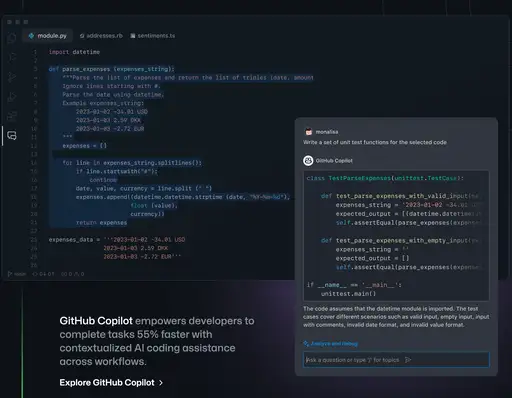The height and width of the screenshot is (398, 512).
Task: Open the Explorer files icon in activity bar
Action: (12, 37)
